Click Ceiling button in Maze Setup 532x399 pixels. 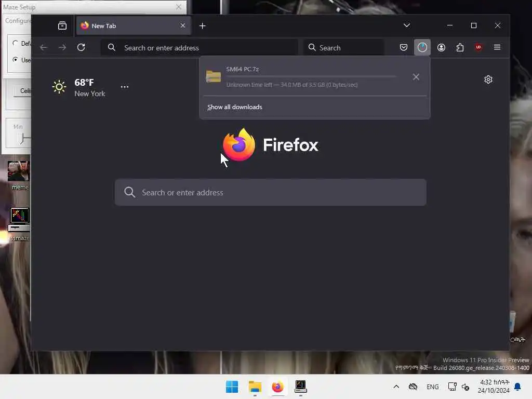click(x=23, y=90)
